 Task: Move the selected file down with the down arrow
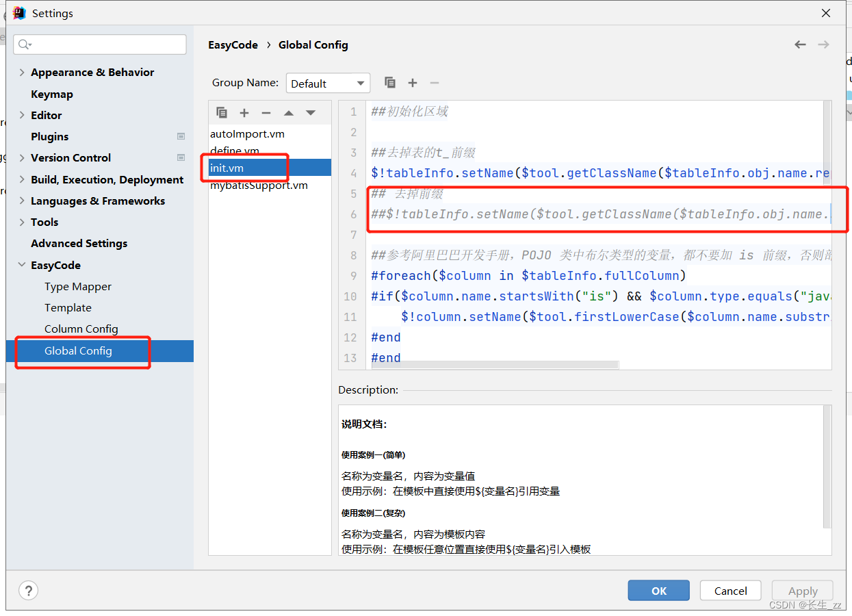point(311,113)
